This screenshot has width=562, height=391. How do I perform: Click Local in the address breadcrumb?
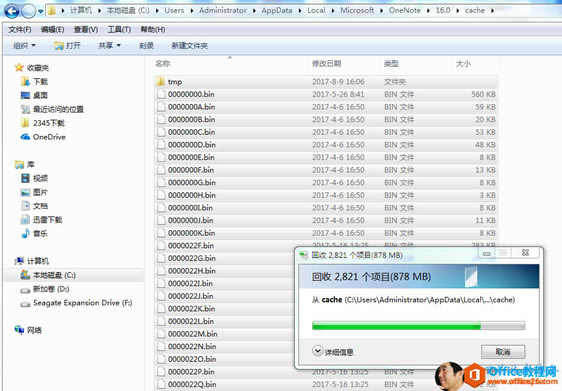point(316,10)
